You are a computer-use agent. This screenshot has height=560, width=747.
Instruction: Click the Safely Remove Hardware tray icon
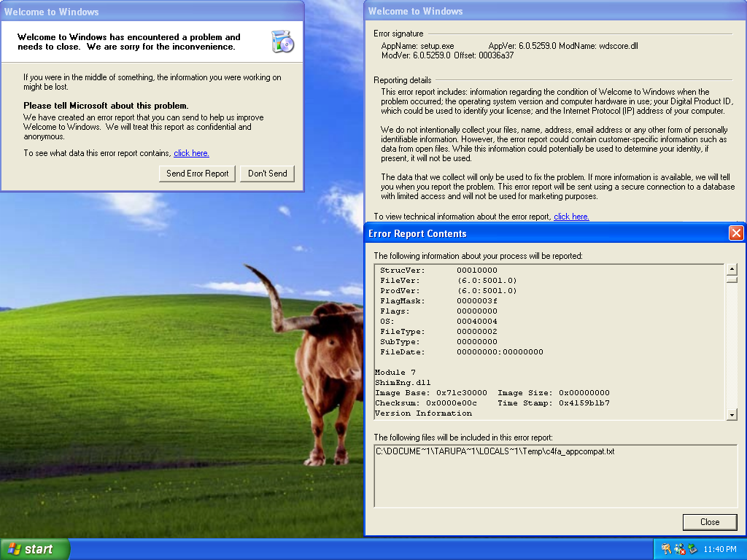(x=693, y=549)
